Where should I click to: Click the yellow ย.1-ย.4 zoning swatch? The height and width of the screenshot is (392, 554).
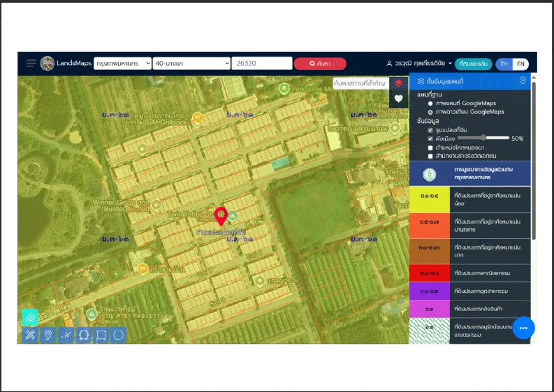coord(430,199)
